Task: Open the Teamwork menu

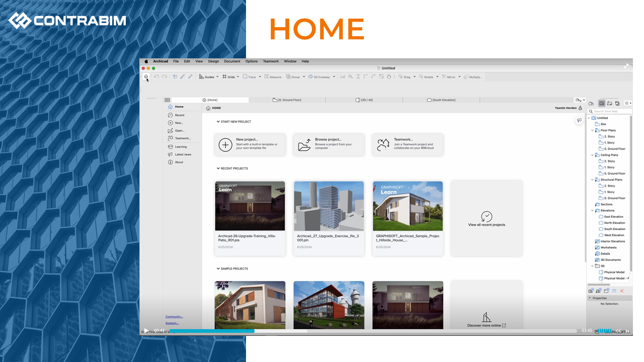Action: click(271, 61)
